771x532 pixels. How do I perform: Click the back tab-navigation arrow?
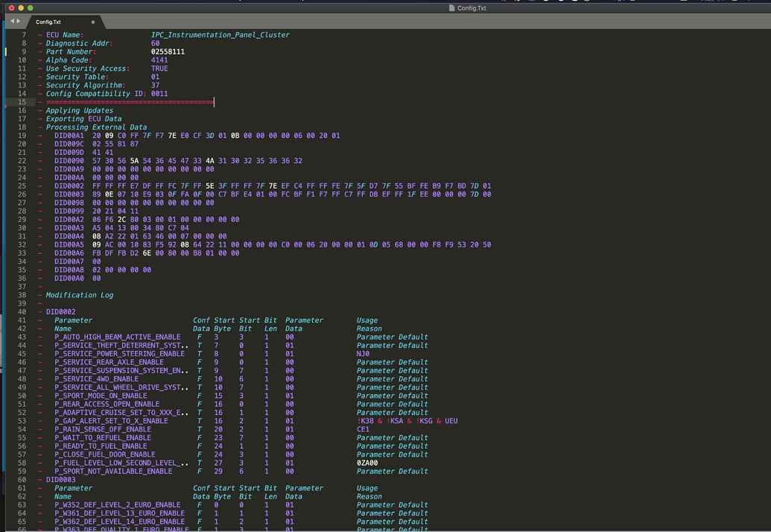13,22
